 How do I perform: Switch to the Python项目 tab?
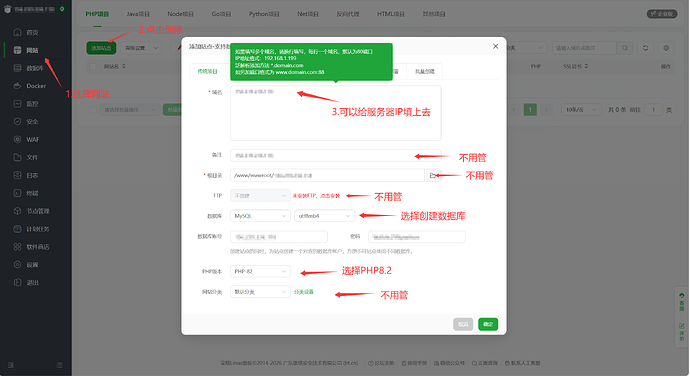pos(264,14)
